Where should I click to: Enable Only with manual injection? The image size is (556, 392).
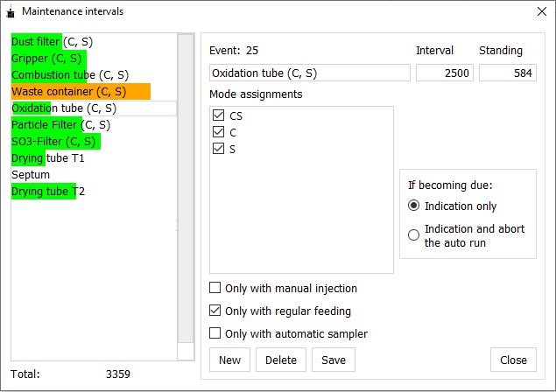point(215,288)
